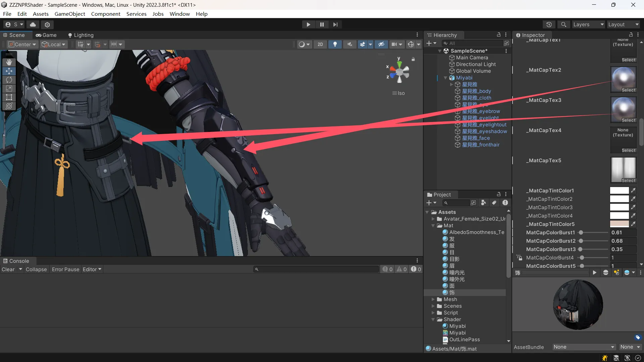Click the console Clear button

pos(8,269)
